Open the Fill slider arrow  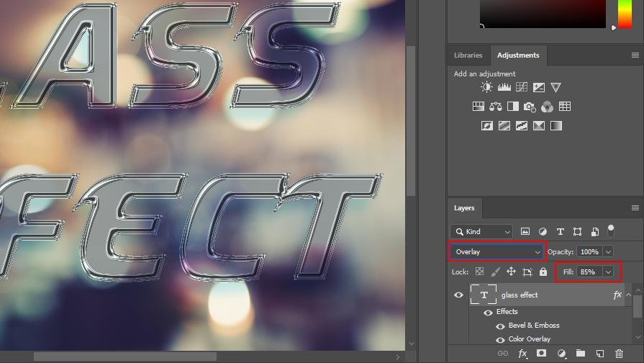(608, 272)
